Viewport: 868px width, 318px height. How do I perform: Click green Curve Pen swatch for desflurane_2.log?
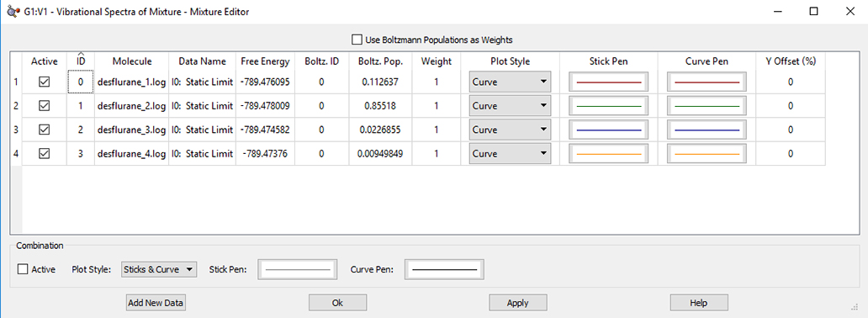[x=707, y=106]
